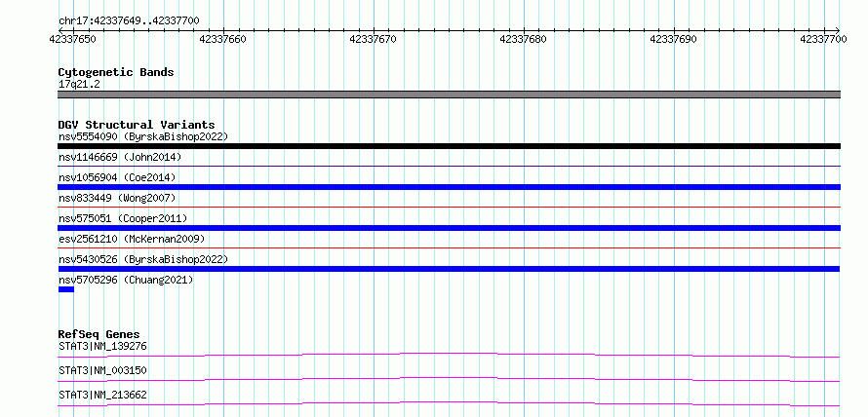Click the gray 17q21.2 cytogenetic band bar
This screenshot has width=868, height=417.
[x=449, y=95]
